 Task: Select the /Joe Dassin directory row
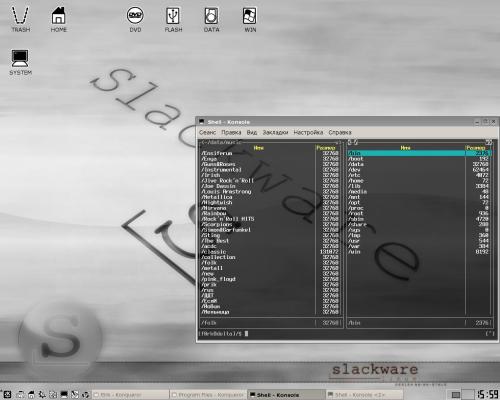pyautogui.click(x=270, y=186)
